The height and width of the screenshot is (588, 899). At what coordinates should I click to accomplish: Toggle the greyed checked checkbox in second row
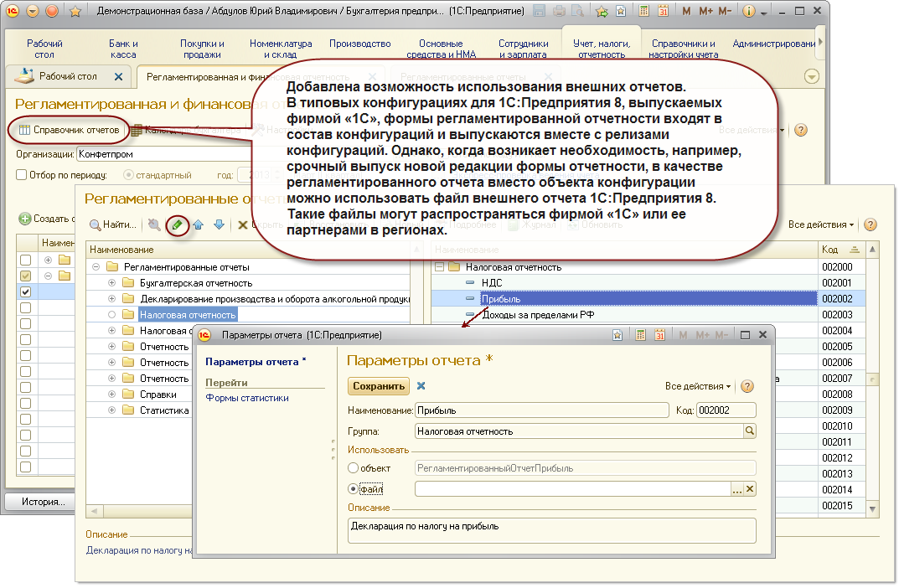(x=25, y=276)
